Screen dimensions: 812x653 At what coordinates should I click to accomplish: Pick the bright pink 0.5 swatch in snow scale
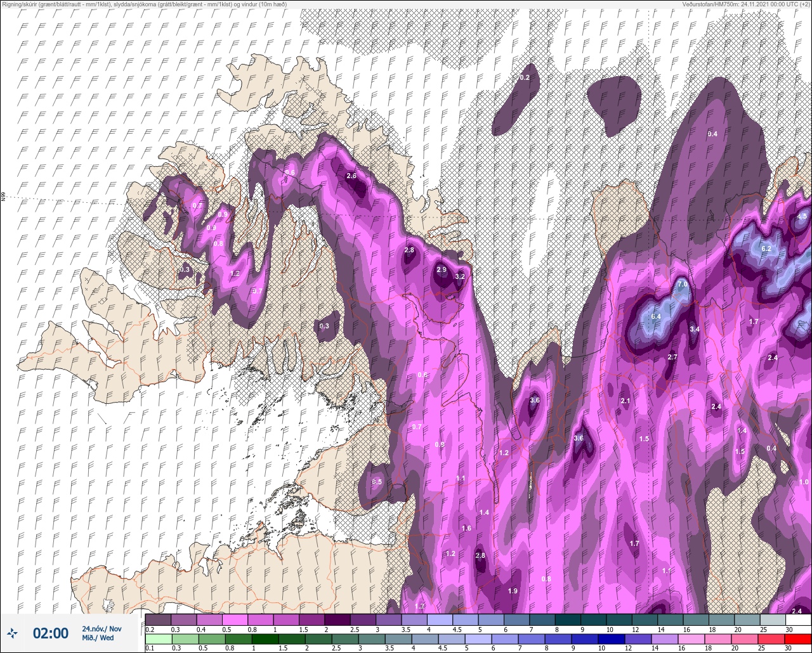click(235, 619)
